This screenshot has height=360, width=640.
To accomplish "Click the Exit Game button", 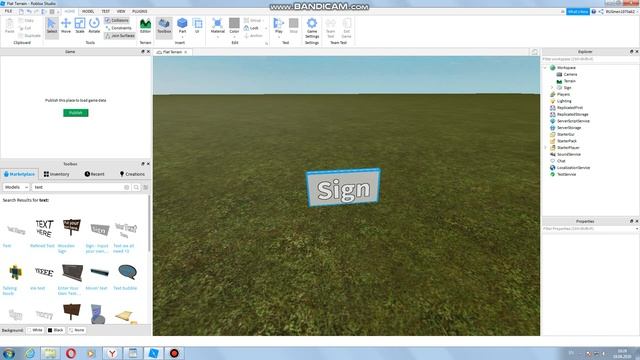I will pos(347,28).
